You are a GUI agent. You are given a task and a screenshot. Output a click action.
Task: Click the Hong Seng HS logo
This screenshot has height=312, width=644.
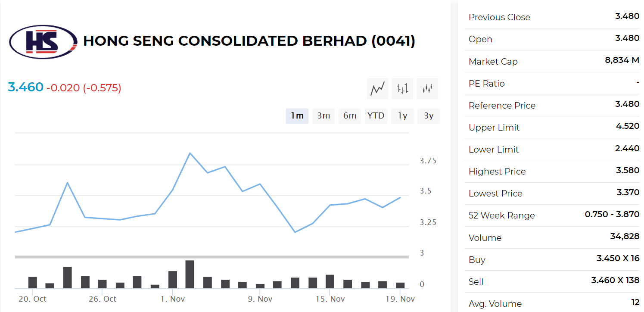44,42
